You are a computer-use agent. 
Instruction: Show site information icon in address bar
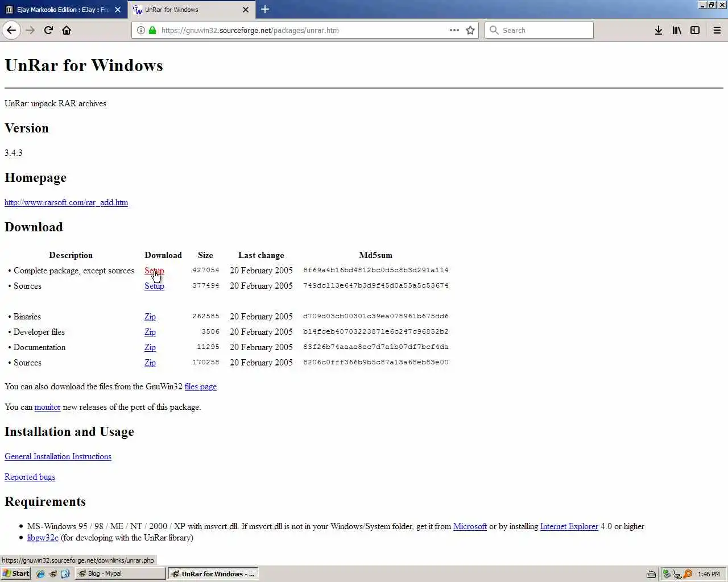tap(140, 30)
